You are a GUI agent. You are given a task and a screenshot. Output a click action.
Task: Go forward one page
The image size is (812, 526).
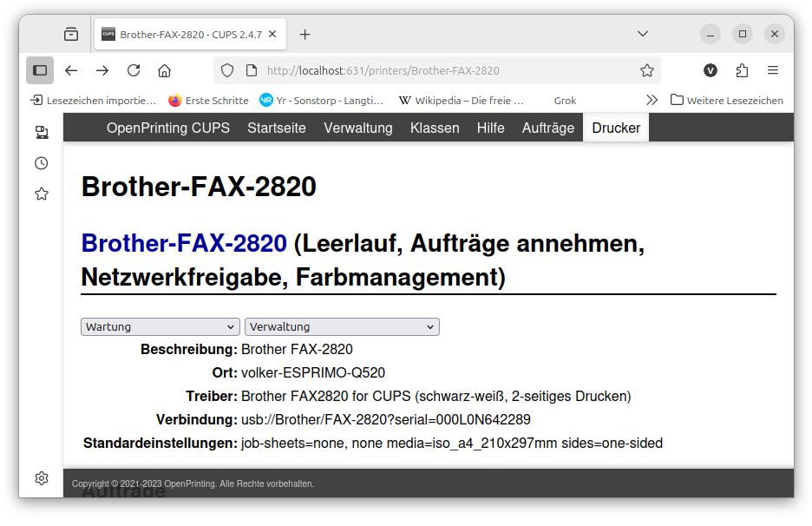tap(102, 70)
